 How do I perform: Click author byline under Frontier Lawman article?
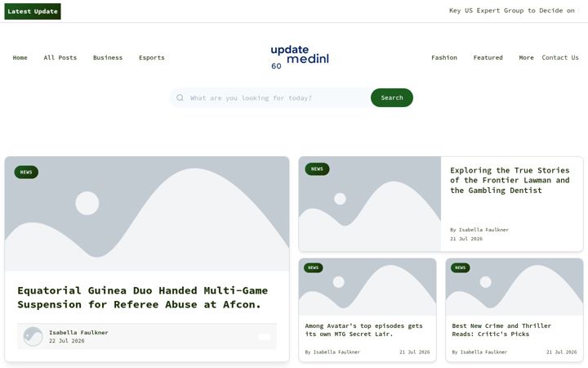pyautogui.click(x=479, y=230)
